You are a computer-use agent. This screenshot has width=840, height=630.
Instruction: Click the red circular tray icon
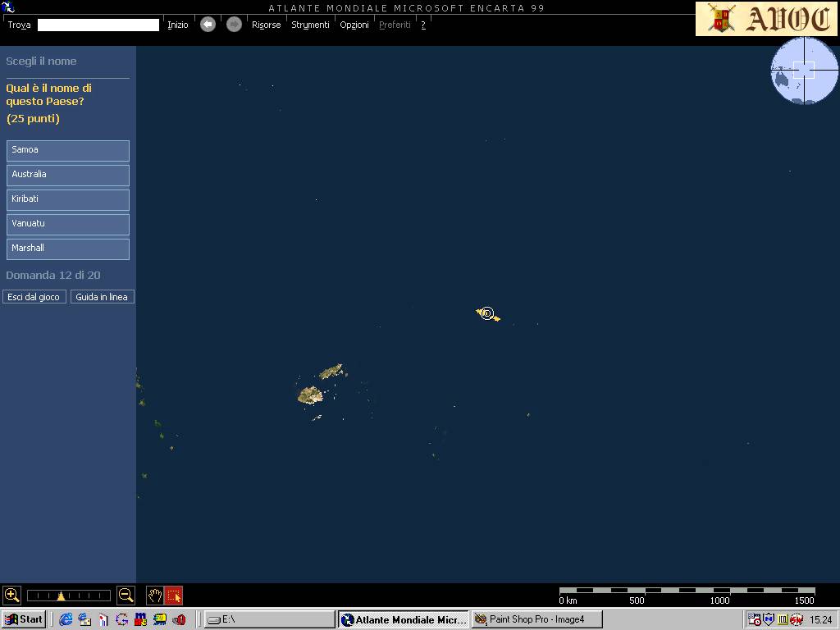click(797, 619)
